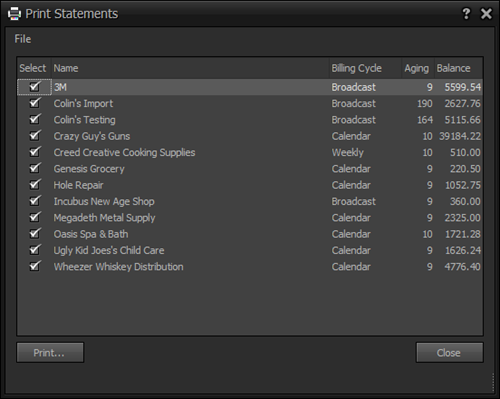The height and width of the screenshot is (399, 500).
Task: Select the Genesis Grocery name
Action: point(89,169)
